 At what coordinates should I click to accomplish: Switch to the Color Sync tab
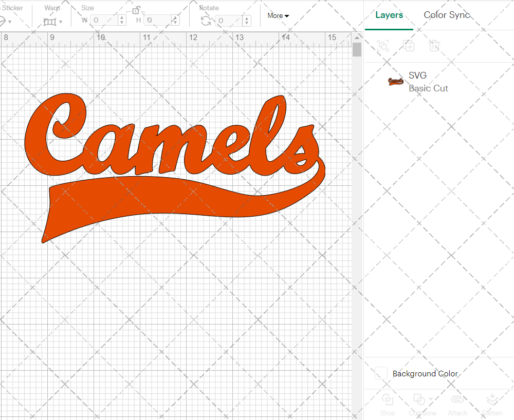point(447,15)
